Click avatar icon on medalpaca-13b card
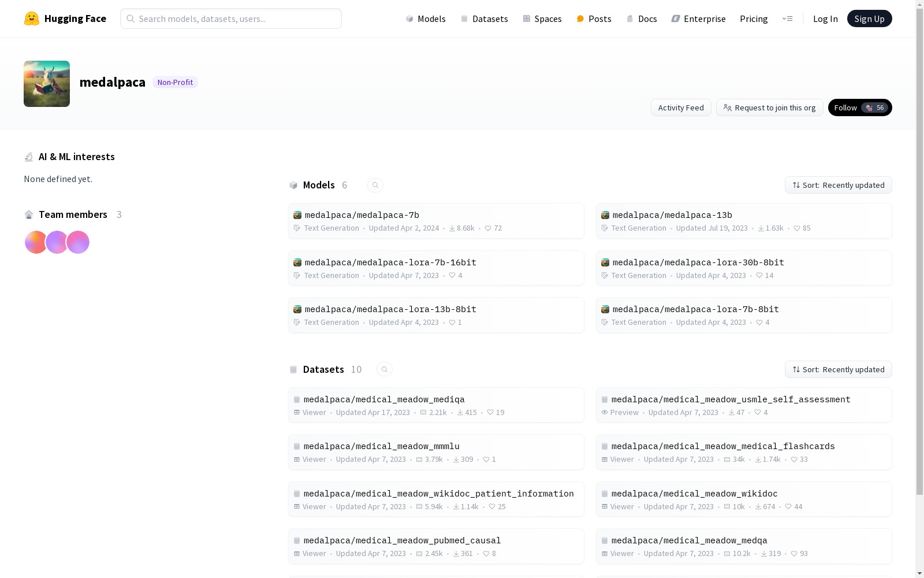Screen dimensions: 924x578 (x=605, y=215)
